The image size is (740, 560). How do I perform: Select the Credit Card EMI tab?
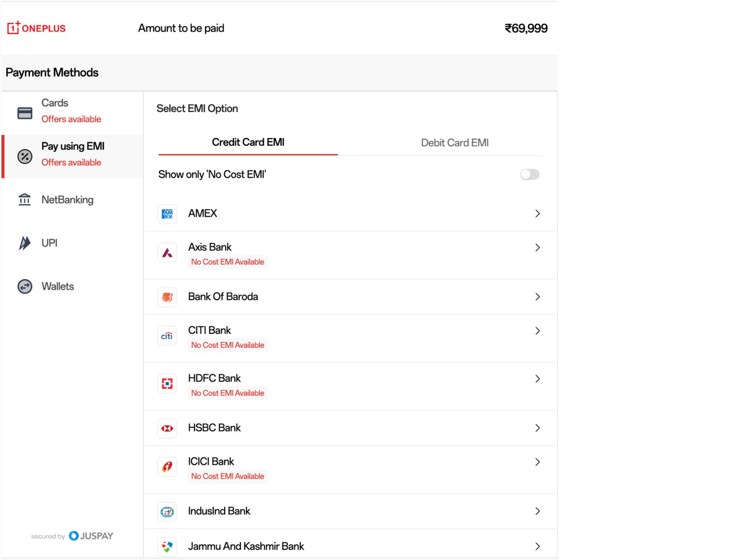(x=248, y=142)
